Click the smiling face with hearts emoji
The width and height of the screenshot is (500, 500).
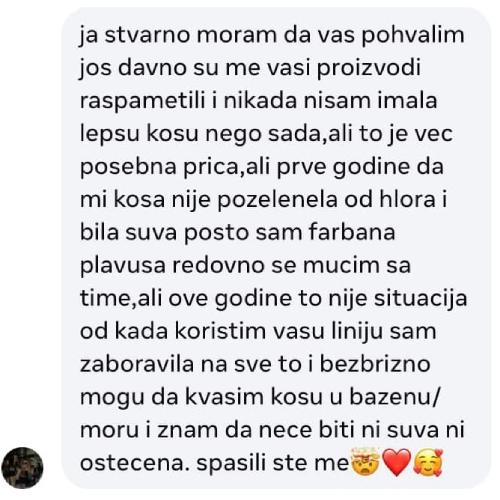tap(428, 462)
